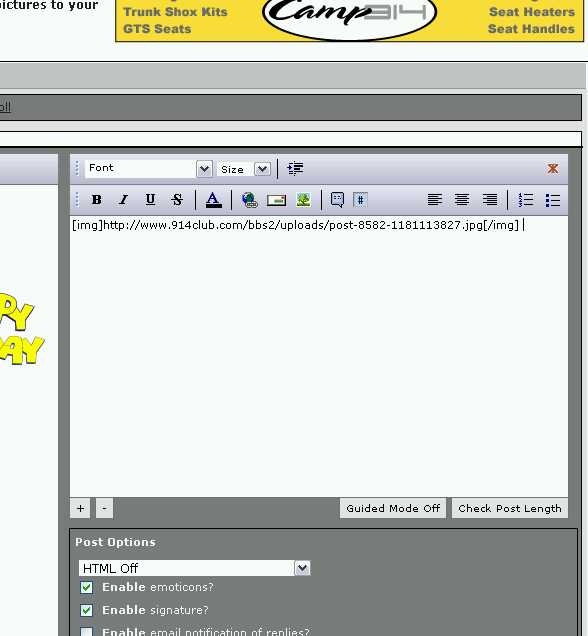Apply underline formatting button
This screenshot has width=588, height=636.
pyautogui.click(x=150, y=200)
